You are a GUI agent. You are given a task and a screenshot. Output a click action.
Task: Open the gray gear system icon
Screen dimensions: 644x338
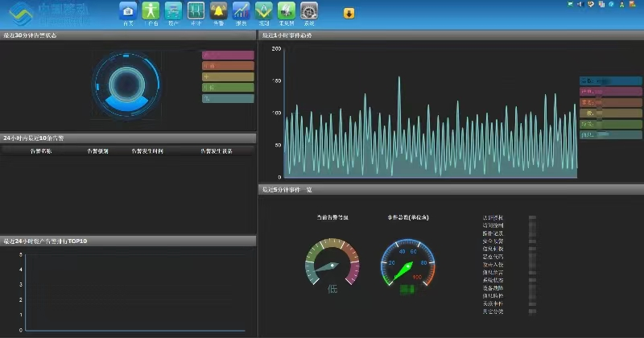click(x=309, y=11)
